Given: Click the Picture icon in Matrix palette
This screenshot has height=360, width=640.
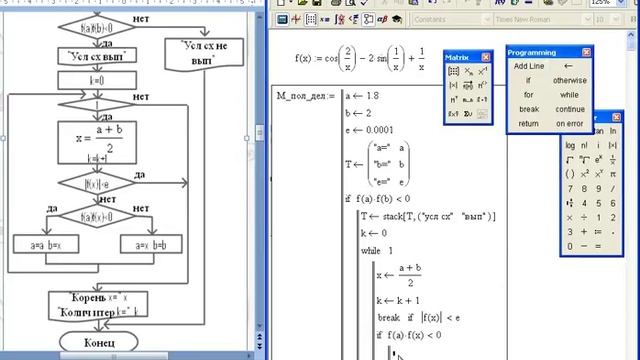Looking at the screenshot, I should [x=482, y=114].
